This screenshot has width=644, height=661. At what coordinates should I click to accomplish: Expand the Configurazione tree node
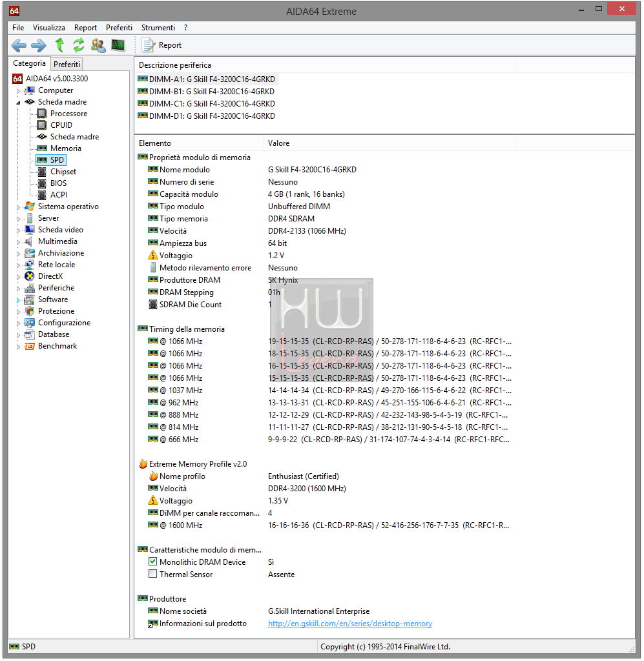tap(18, 323)
